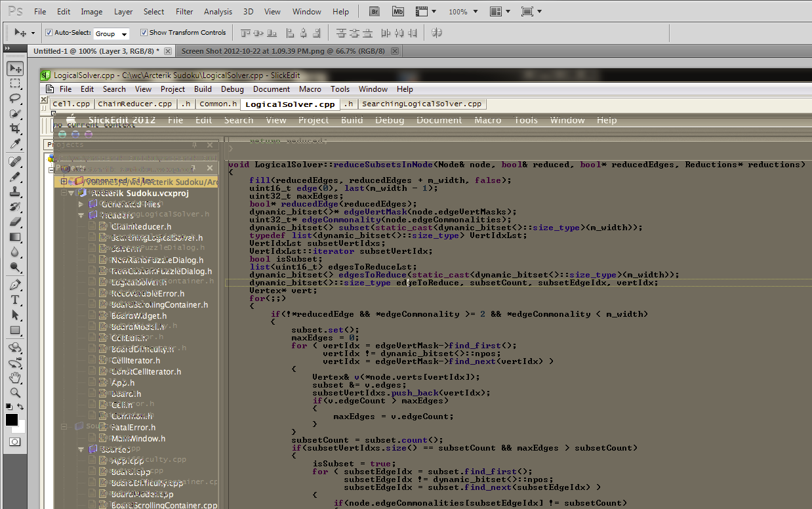The height and width of the screenshot is (509, 812).
Task: Toggle Quick Mask mode
Action: (14, 442)
